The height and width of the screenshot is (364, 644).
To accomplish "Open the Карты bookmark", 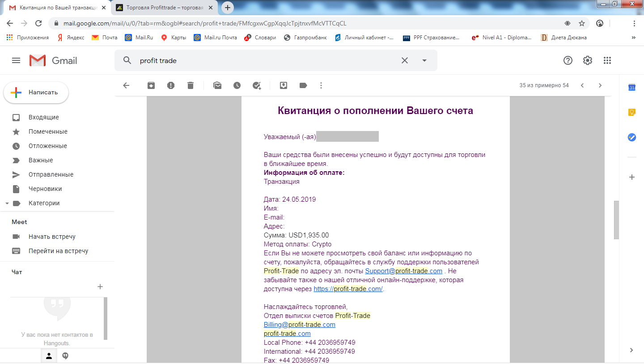I will point(174,38).
